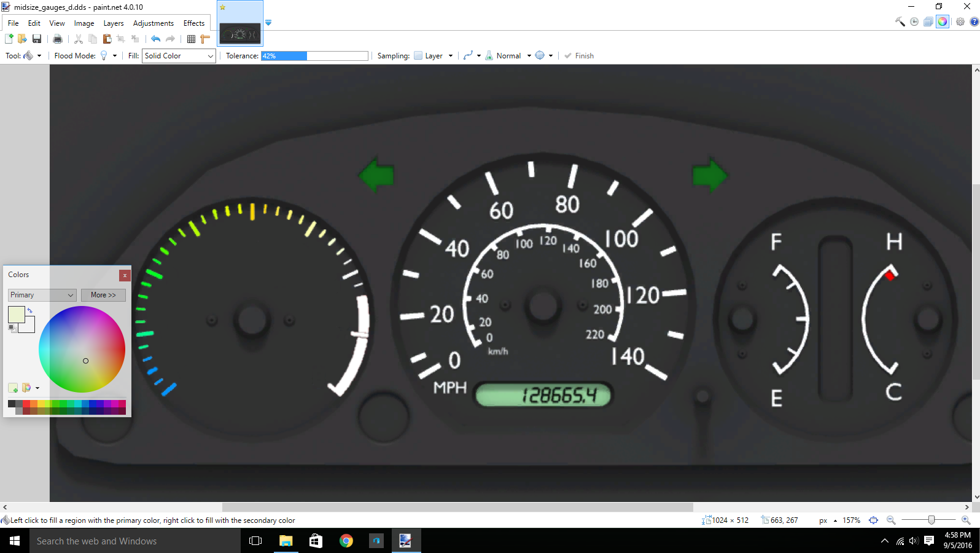Click the Windows Start button

pyautogui.click(x=15, y=541)
